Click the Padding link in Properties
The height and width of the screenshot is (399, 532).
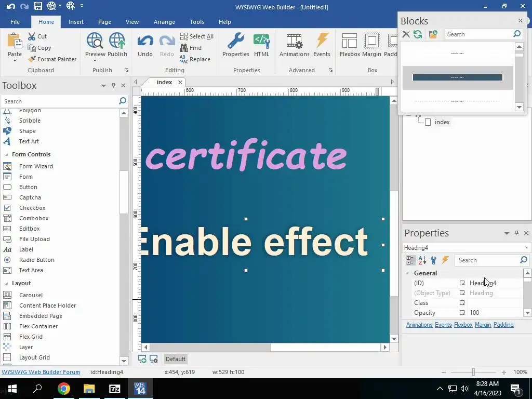point(503,325)
